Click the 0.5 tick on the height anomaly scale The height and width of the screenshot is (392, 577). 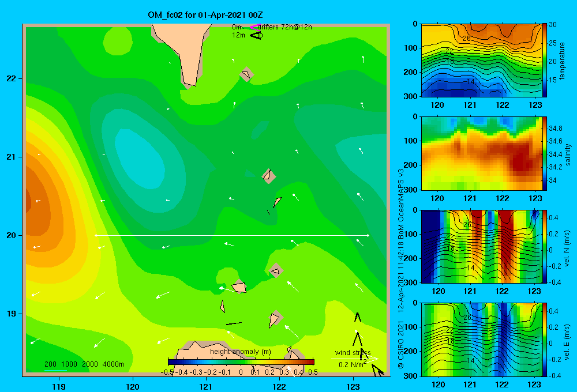tap(313, 372)
